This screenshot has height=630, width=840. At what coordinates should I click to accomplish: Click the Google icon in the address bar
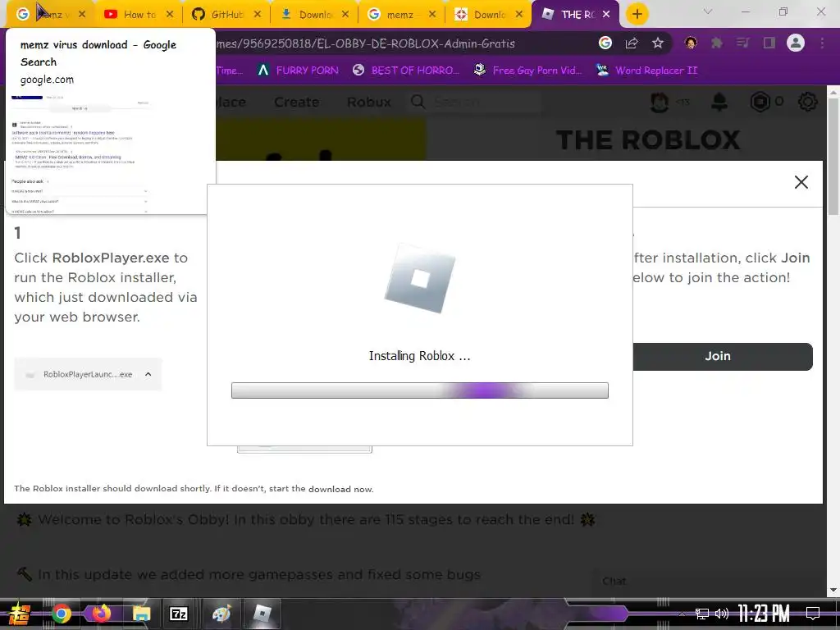point(605,43)
